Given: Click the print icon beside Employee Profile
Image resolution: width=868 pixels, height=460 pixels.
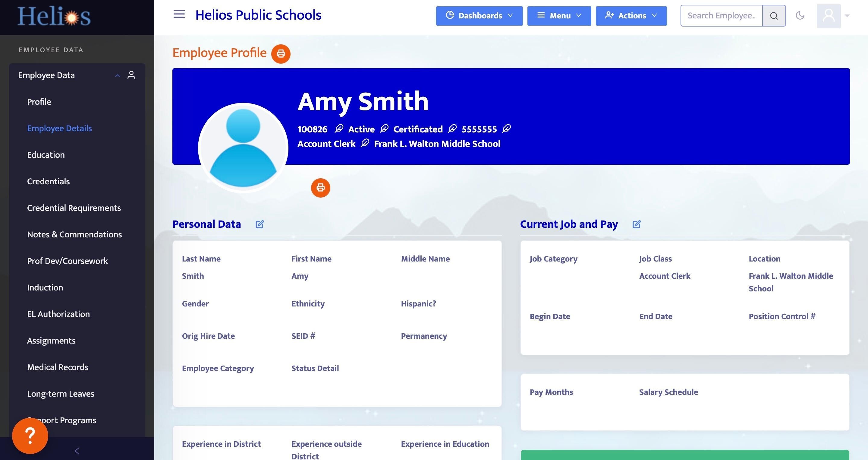Looking at the screenshot, I should tap(281, 54).
